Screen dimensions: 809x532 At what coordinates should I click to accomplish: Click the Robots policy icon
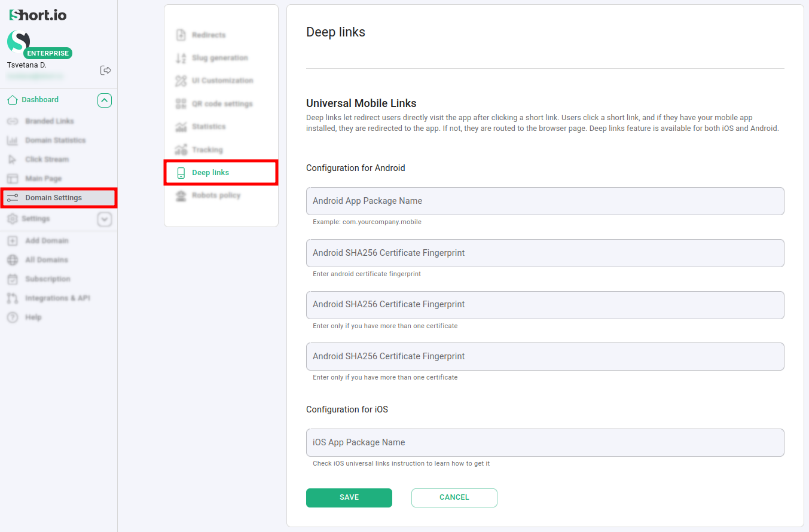click(181, 195)
